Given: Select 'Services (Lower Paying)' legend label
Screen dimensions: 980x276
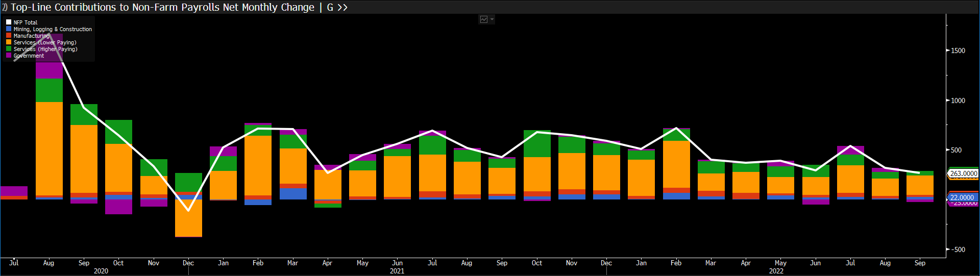Looking at the screenshot, I should pos(45,42).
